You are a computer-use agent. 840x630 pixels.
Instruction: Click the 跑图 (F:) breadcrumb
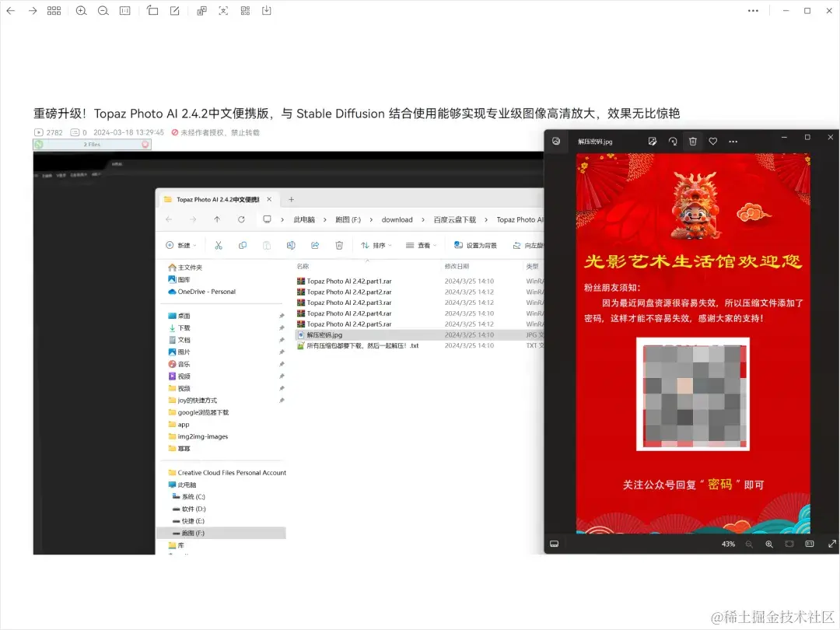(x=348, y=219)
